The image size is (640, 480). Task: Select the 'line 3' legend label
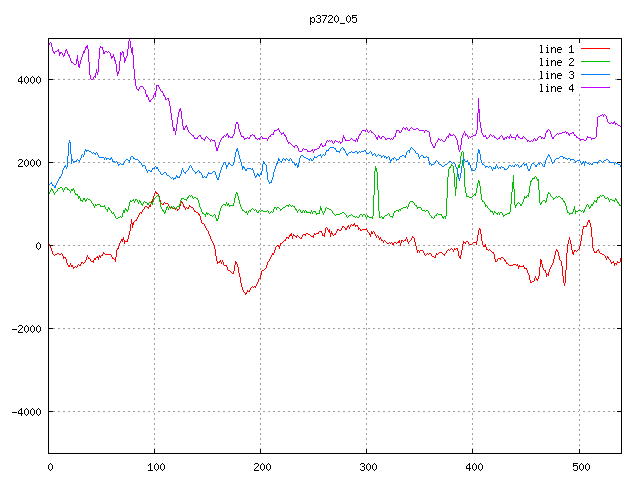(x=556, y=75)
